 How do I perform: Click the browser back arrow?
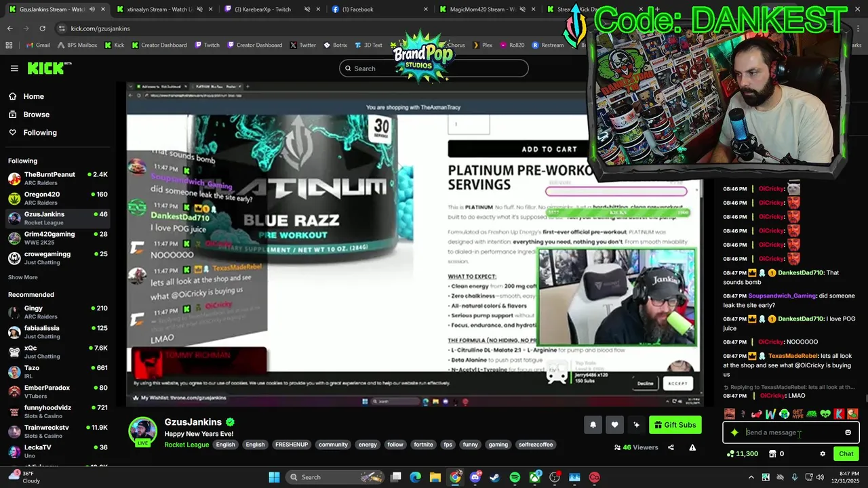pos(10,28)
